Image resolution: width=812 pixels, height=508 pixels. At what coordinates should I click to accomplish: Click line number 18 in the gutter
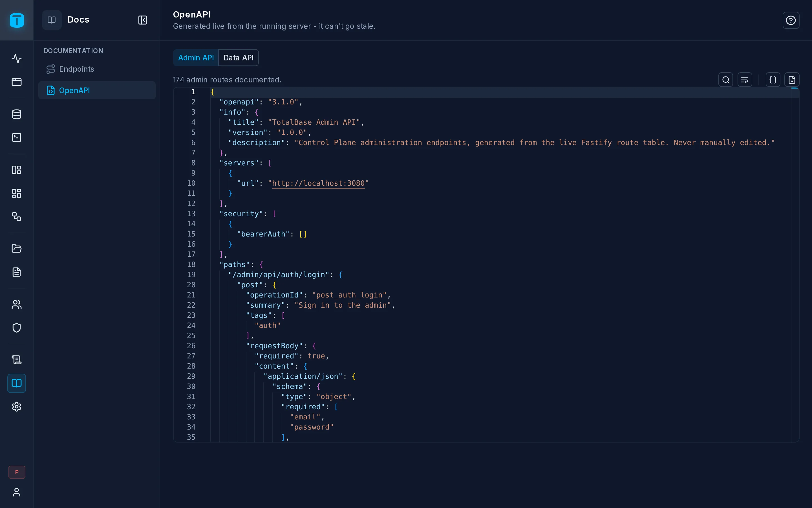[191, 265]
